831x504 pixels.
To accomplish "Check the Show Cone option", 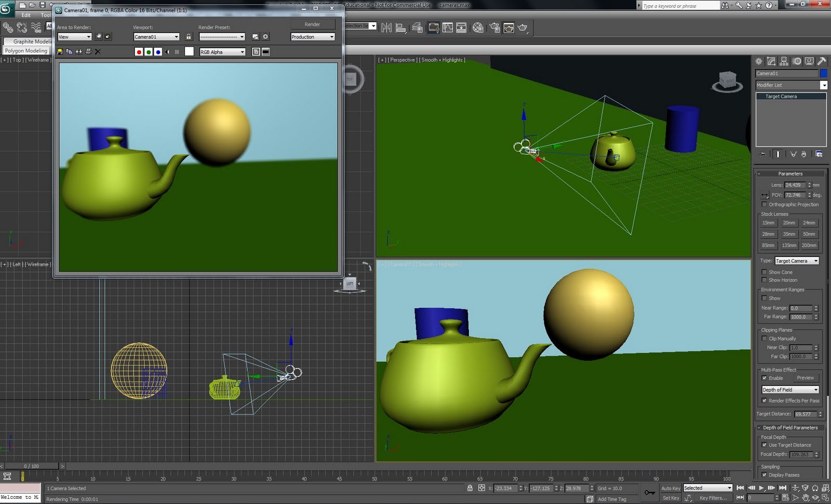I will [764, 271].
